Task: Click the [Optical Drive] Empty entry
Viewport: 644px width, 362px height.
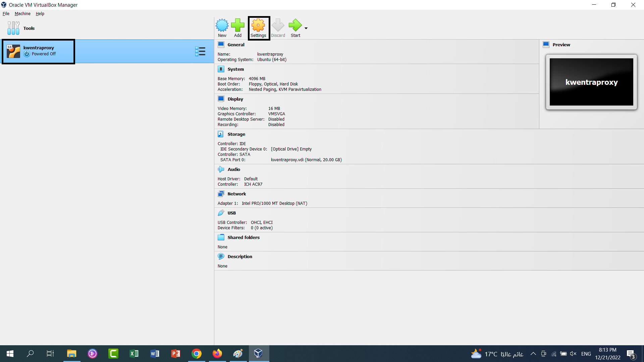Action: pos(291,149)
